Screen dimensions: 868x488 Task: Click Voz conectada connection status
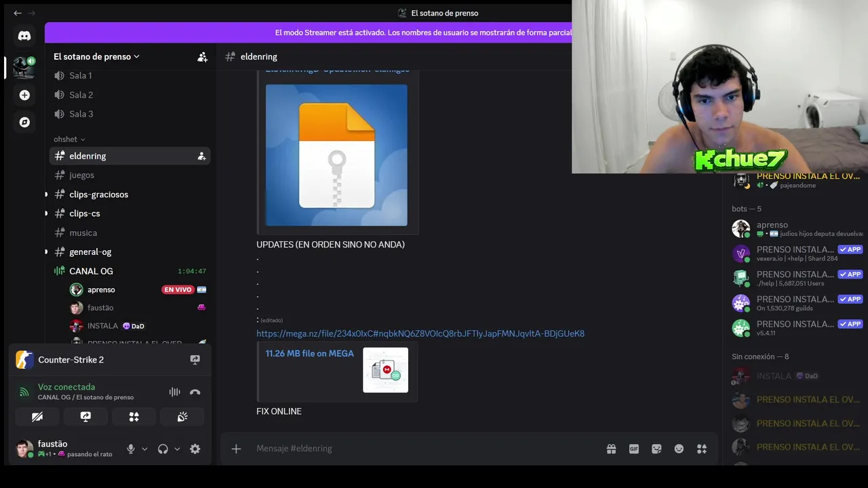pyautogui.click(x=66, y=387)
